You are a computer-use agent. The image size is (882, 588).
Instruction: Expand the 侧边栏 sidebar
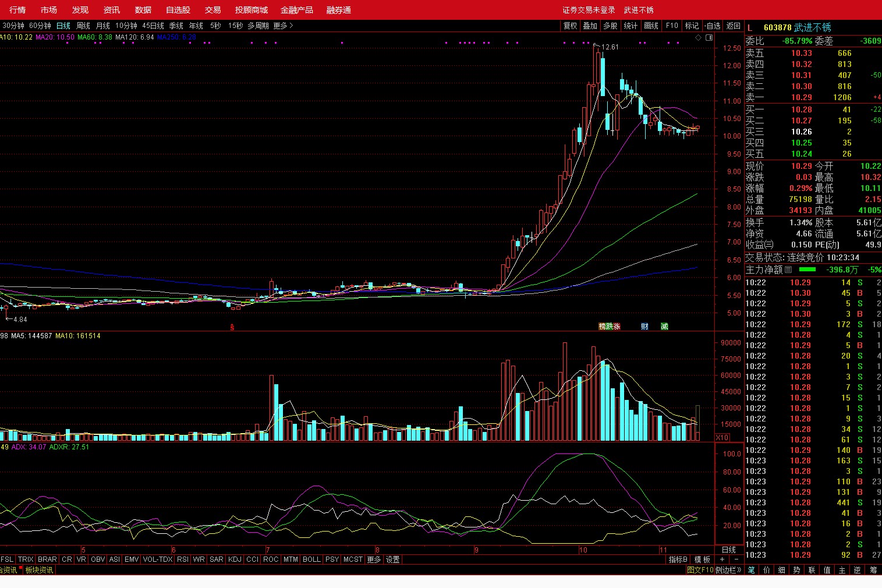click(x=728, y=570)
